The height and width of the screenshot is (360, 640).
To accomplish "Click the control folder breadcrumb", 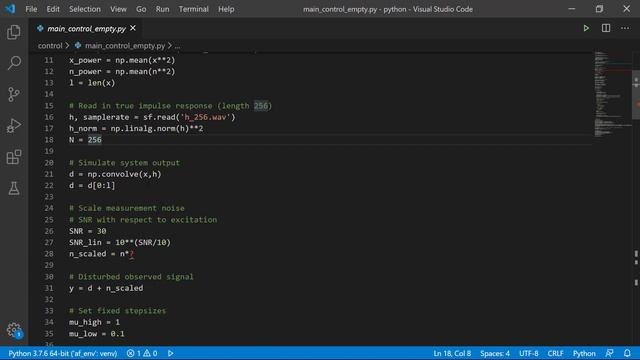I will click(50, 46).
